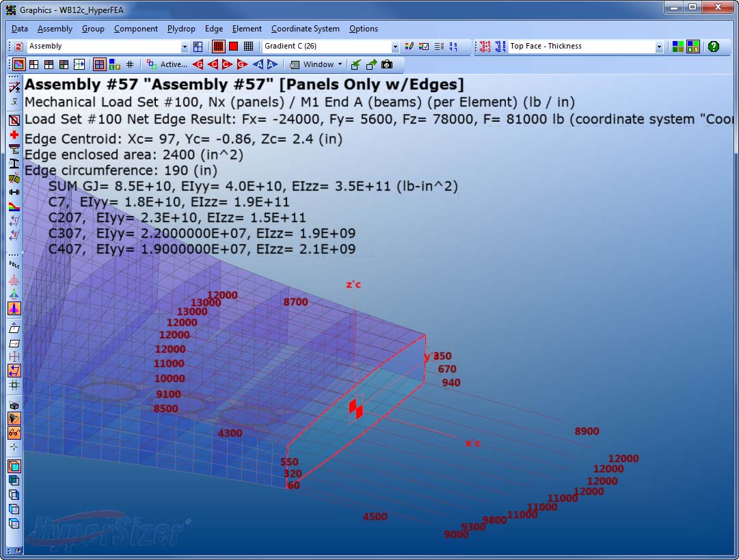Open the Group menu
Viewport: 739px width, 560px height.
[93, 29]
